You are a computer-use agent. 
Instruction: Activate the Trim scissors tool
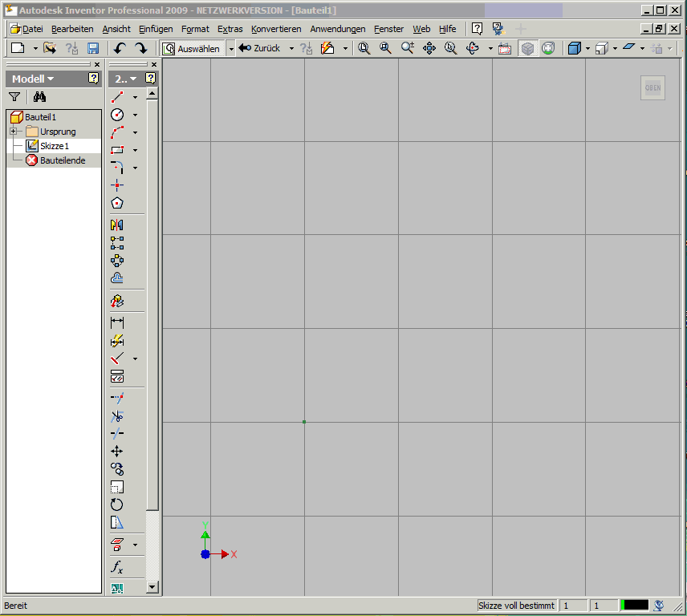pos(117,415)
